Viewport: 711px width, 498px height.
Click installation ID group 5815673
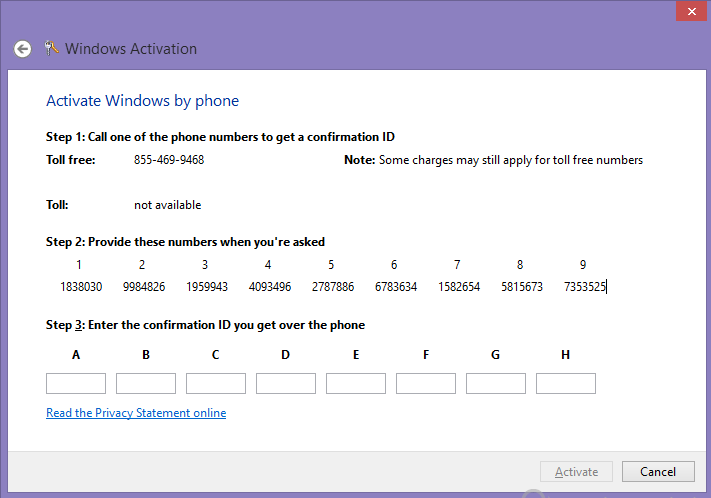pos(522,287)
